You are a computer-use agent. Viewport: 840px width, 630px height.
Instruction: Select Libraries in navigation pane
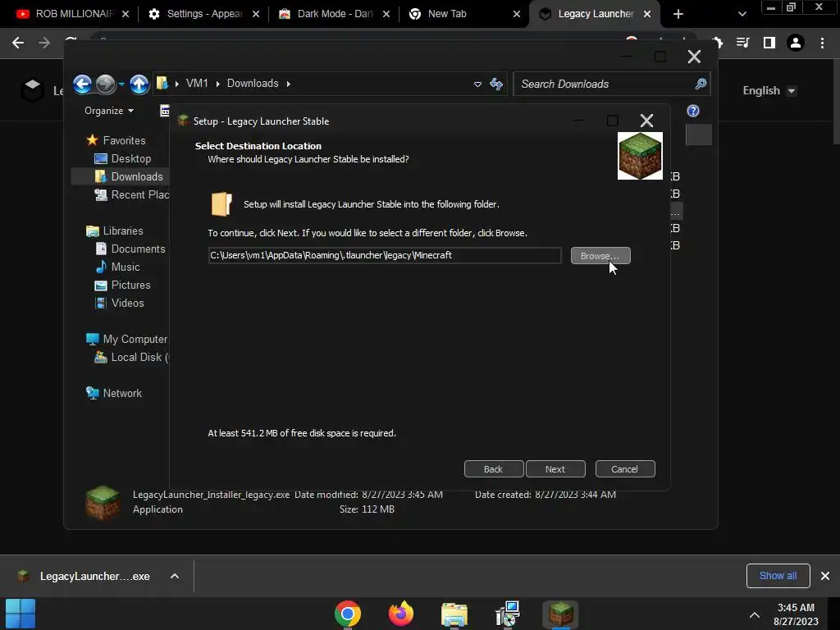pos(115,231)
